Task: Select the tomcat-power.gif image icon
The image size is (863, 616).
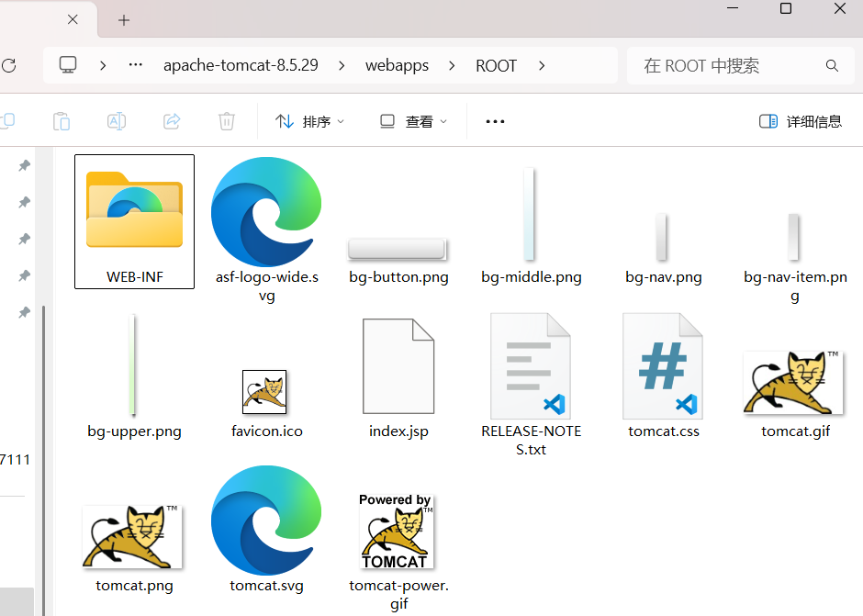Action: coord(397,532)
